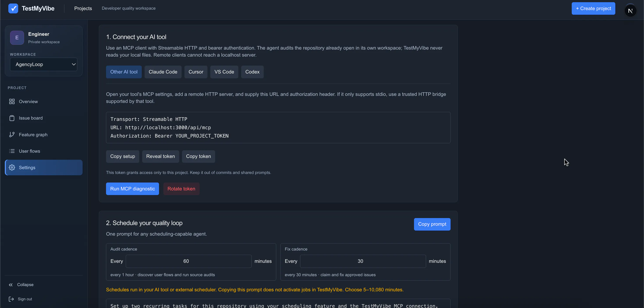Click the Rotate token button

(x=181, y=189)
